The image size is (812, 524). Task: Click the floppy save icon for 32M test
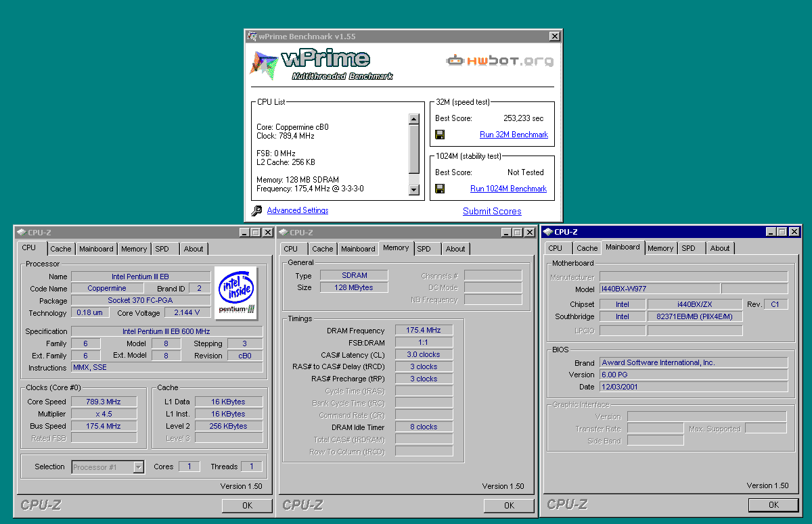point(440,135)
